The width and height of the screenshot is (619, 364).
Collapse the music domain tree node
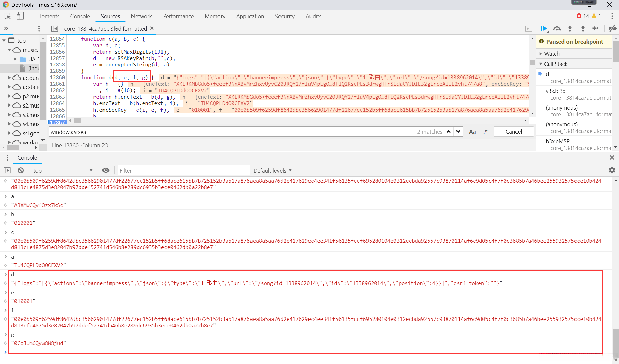pos(10,50)
